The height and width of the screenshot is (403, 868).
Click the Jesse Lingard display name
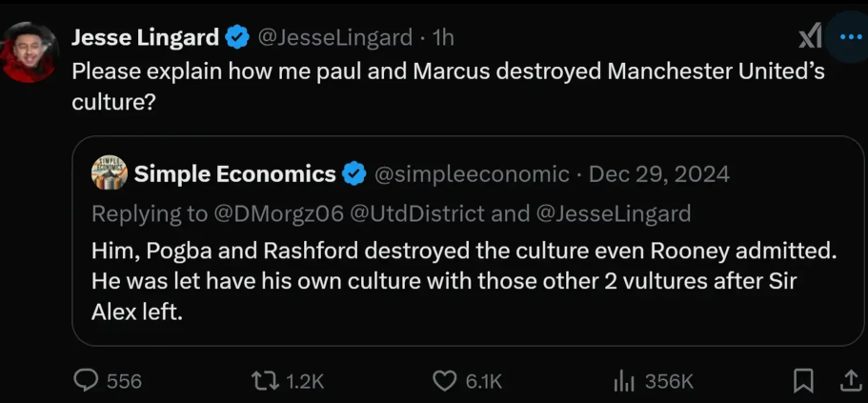point(146,38)
